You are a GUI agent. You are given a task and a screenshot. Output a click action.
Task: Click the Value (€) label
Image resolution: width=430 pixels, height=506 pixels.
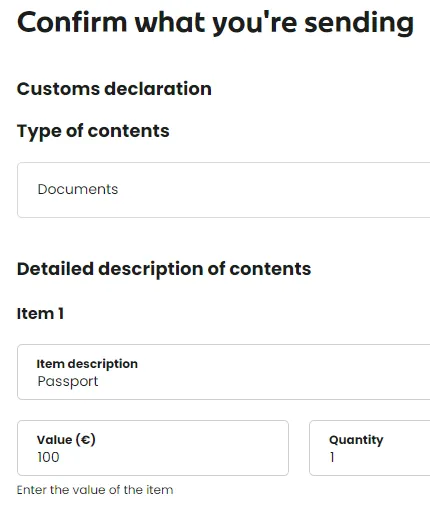click(x=66, y=440)
